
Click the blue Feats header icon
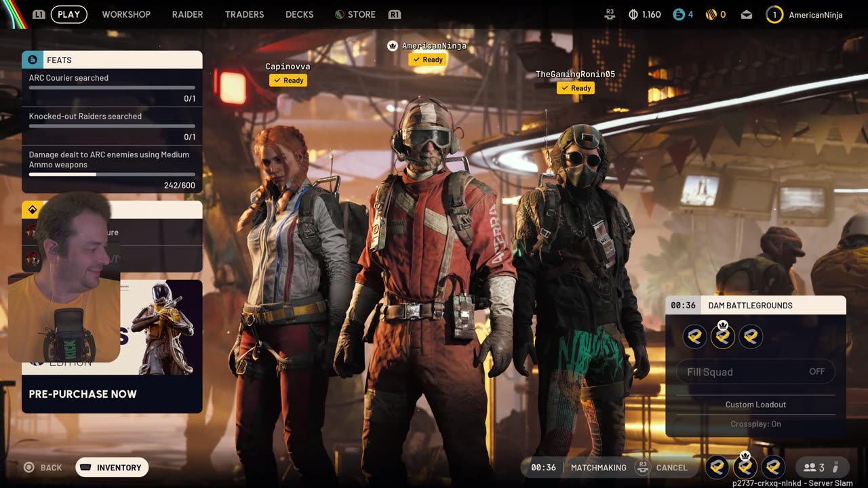(32, 60)
